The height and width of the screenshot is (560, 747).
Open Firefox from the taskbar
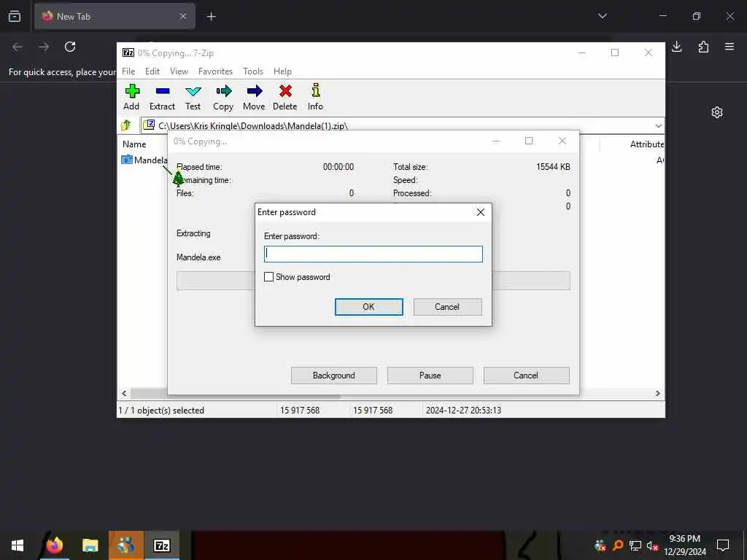click(55, 545)
